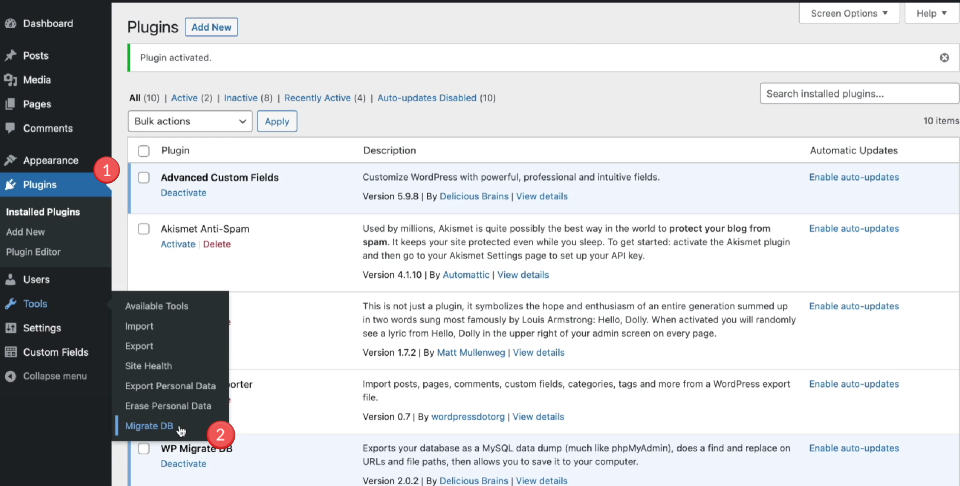Expand Screen Options panel
This screenshot has height=486, width=960.
tap(849, 13)
